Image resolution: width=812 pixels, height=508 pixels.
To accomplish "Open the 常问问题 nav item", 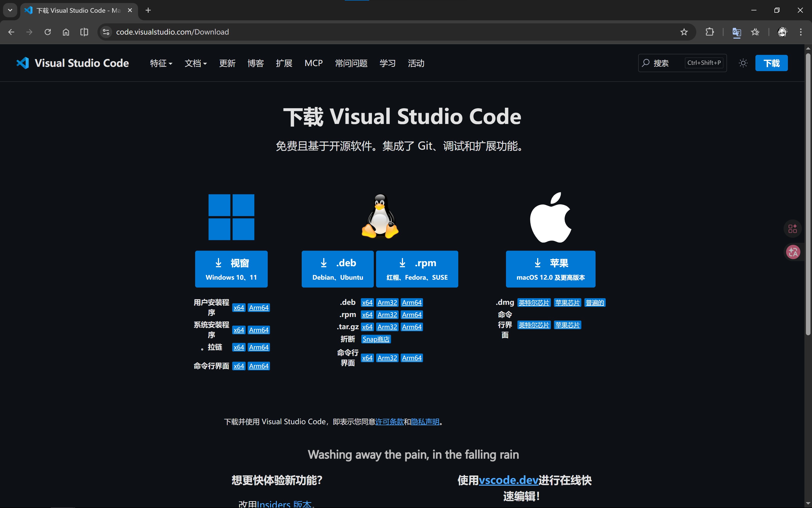I will coord(351,63).
